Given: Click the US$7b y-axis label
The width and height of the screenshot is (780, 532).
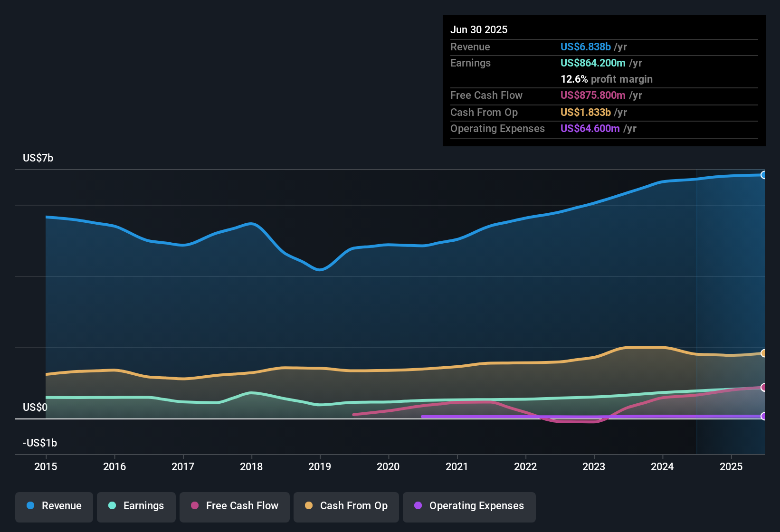Looking at the screenshot, I should point(38,158).
